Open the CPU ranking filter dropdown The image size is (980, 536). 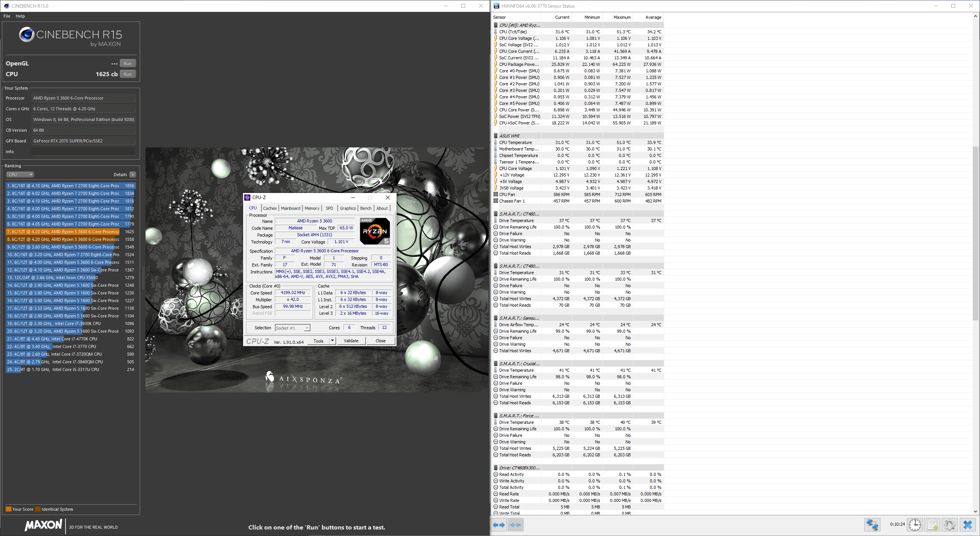pyautogui.click(x=20, y=175)
